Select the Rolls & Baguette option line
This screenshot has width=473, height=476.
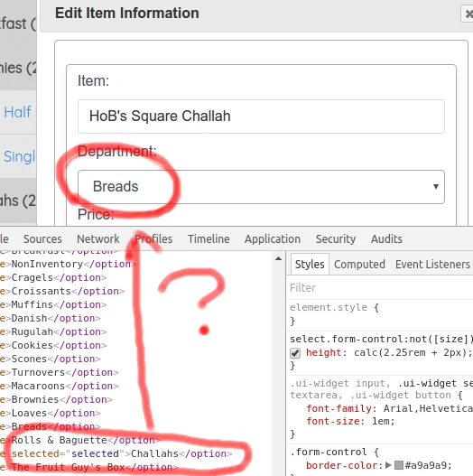click(79, 440)
